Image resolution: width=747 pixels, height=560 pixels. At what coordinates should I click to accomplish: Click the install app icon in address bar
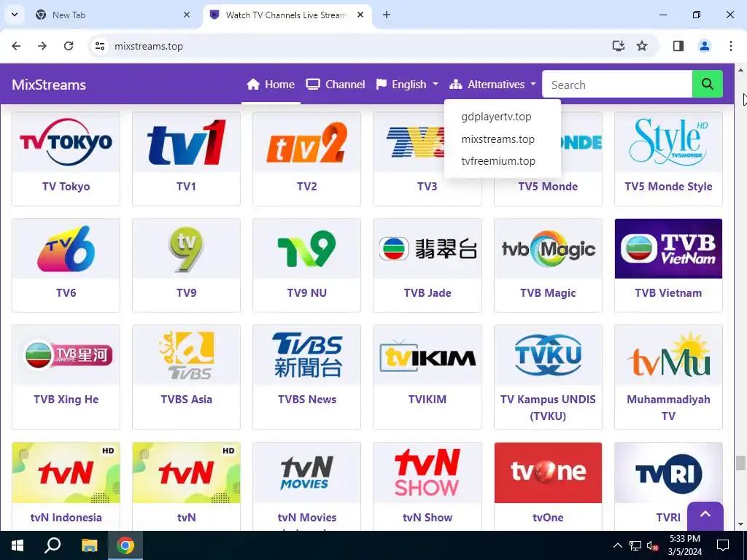(619, 46)
